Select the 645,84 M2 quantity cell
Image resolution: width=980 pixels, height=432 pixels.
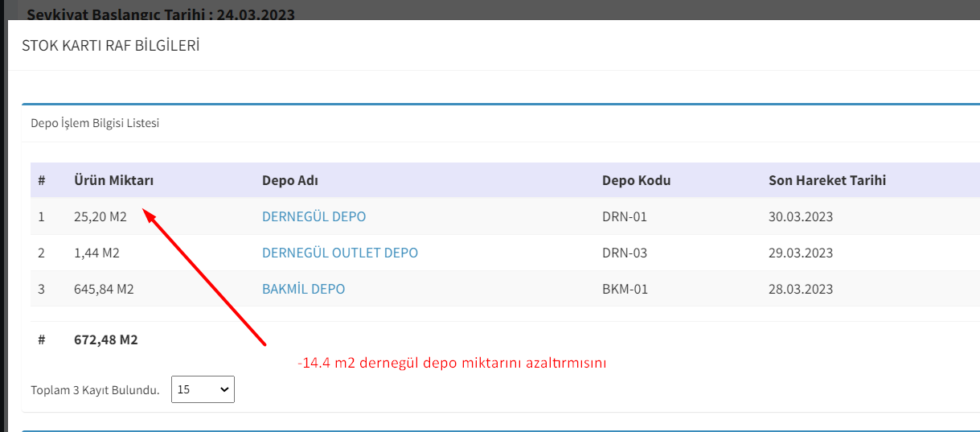[x=103, y=289]
